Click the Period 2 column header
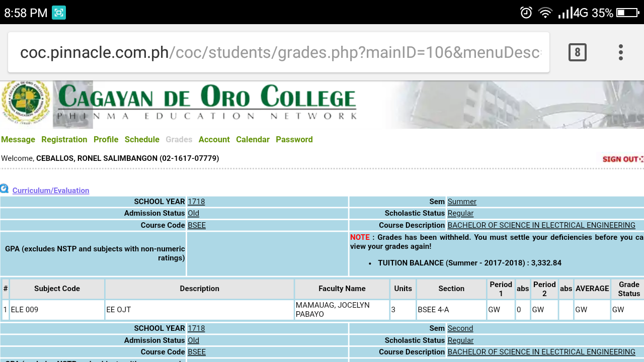644x362 pixels. point(544,289)
